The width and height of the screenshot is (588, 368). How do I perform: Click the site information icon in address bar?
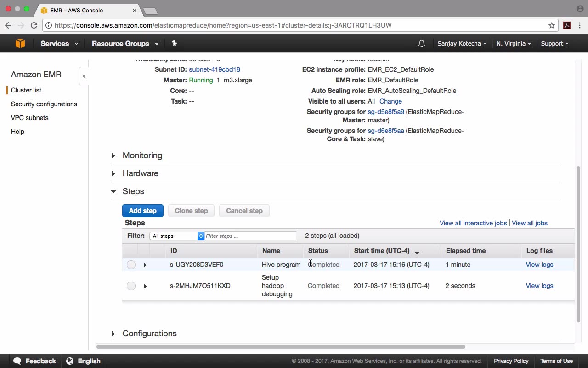[48, 25]
